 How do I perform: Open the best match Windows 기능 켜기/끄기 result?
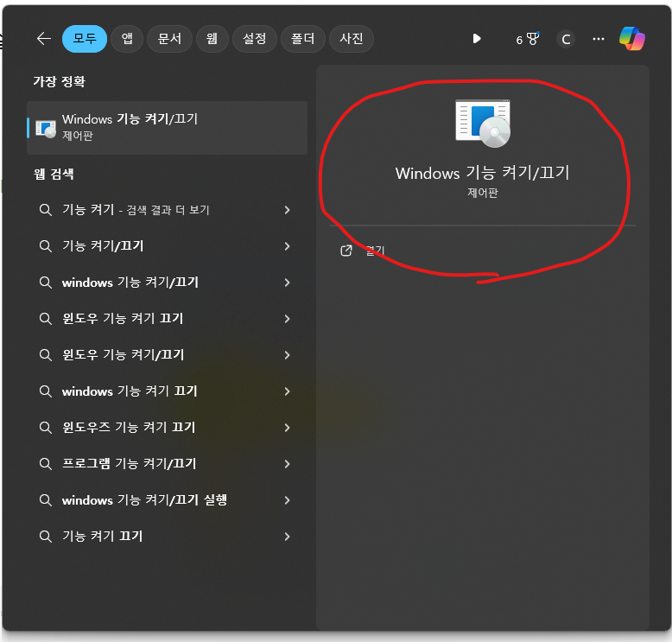pos(168,127)
